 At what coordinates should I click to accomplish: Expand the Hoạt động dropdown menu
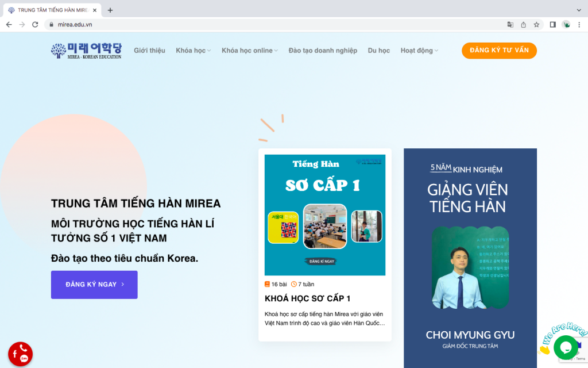pyautogui.click(x=419, y=51)
